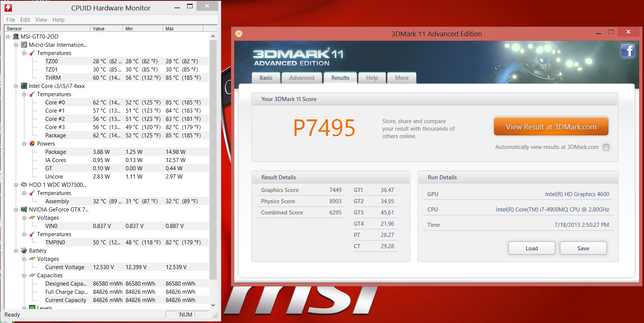Click the chip icon beside Intel Core i3/i5/i7 4xxx
This screenshot has height=323, width=644.
pyautogui.click(x=24, y=86)
